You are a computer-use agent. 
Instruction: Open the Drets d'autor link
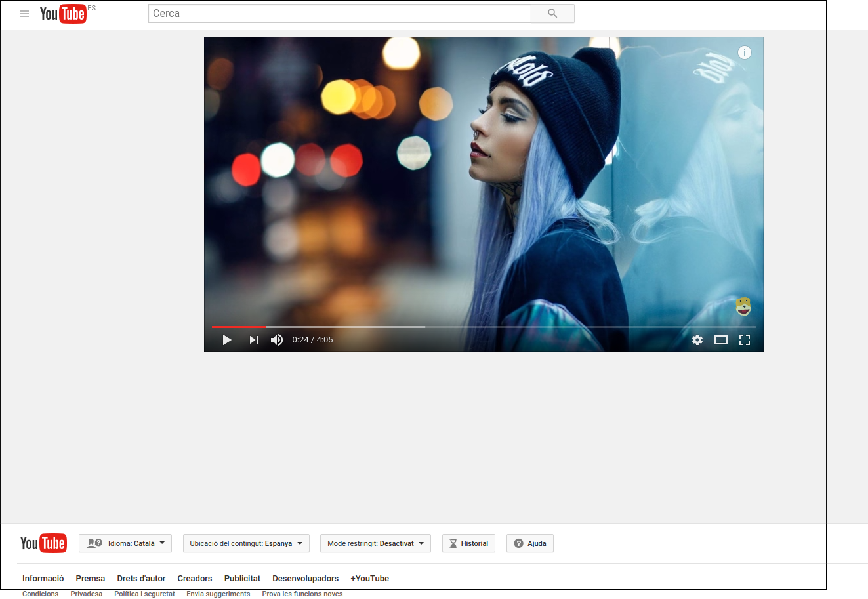tap(141, 579)
